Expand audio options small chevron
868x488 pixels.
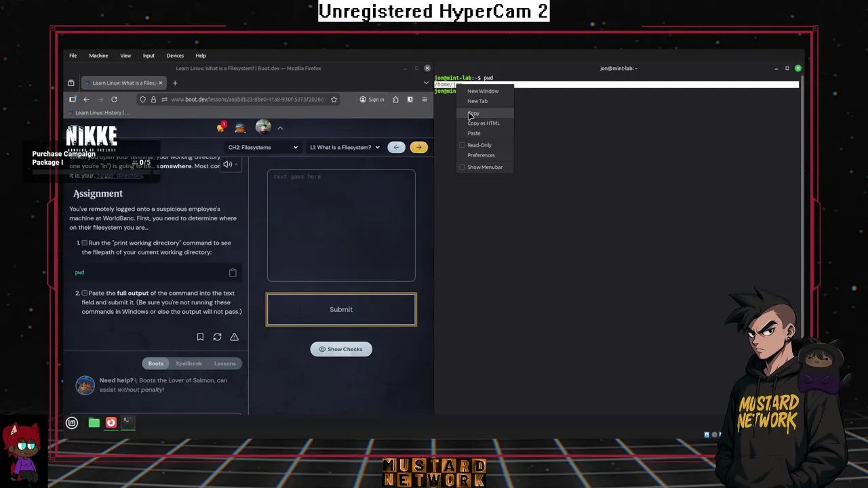click(236, 164)
